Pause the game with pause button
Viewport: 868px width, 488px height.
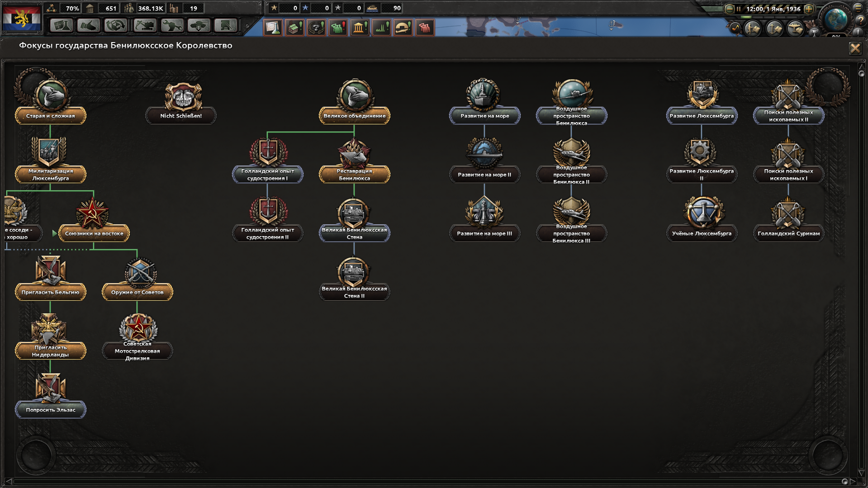click(x=739, y=9)
